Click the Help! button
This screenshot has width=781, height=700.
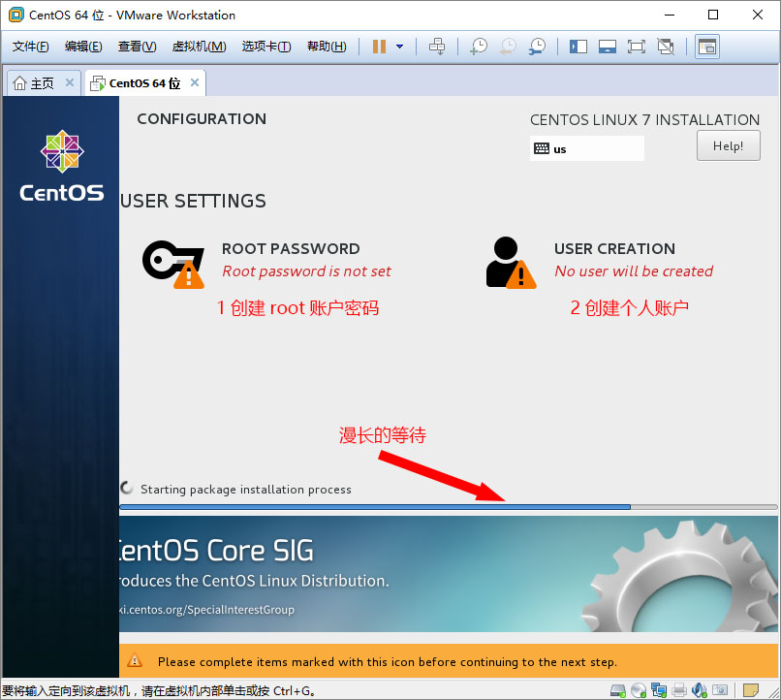(728, 146)
